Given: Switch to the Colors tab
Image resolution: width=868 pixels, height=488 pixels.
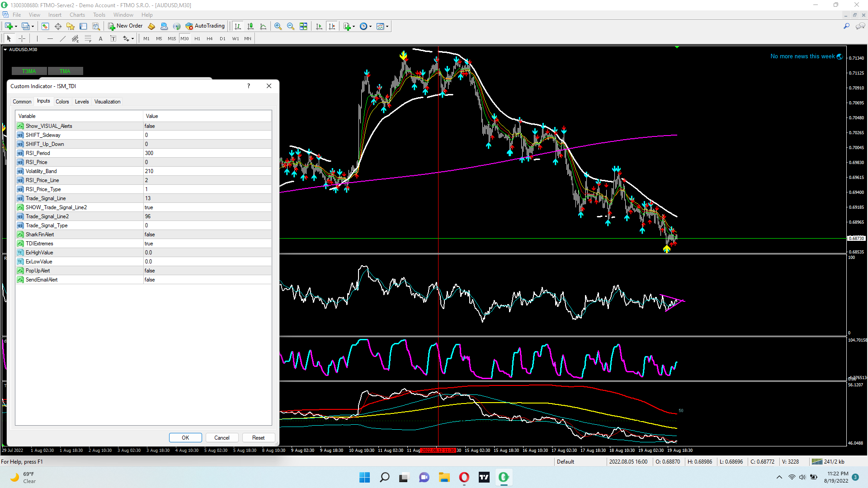Looking at the screenshot, I should [62, 102].
